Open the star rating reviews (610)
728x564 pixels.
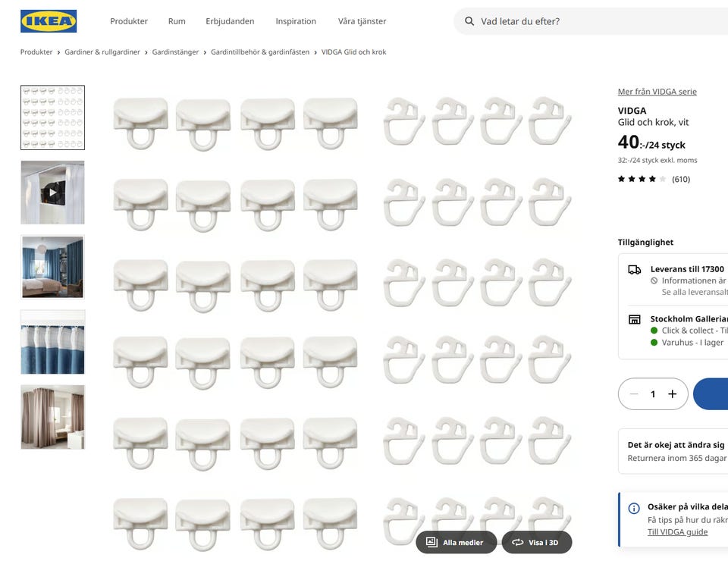click(654, 179)
